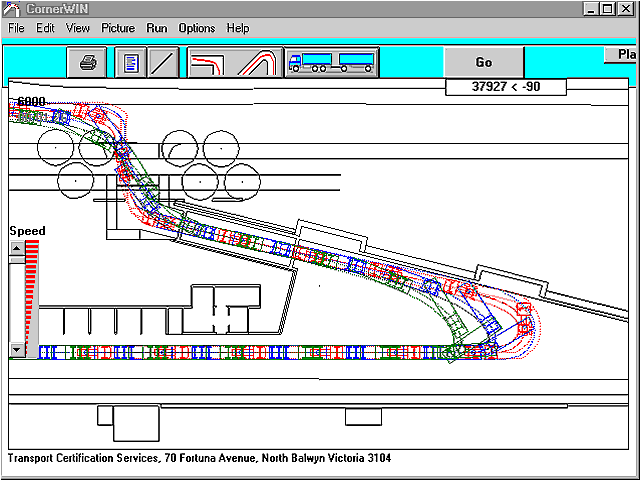The image size is (640, 480).
Task: Click the Speed scrollbar up arrow
Action: [17, 248]
